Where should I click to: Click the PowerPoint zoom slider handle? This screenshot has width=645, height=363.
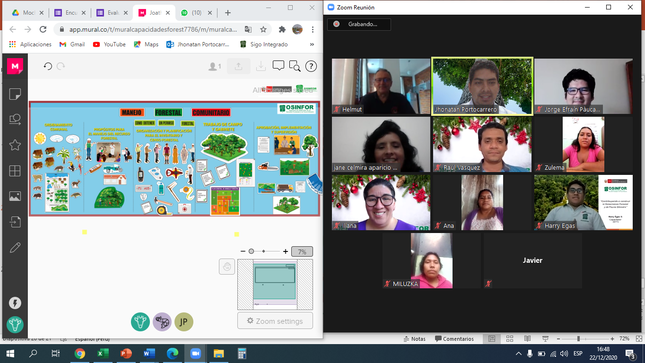coord(578,339)
